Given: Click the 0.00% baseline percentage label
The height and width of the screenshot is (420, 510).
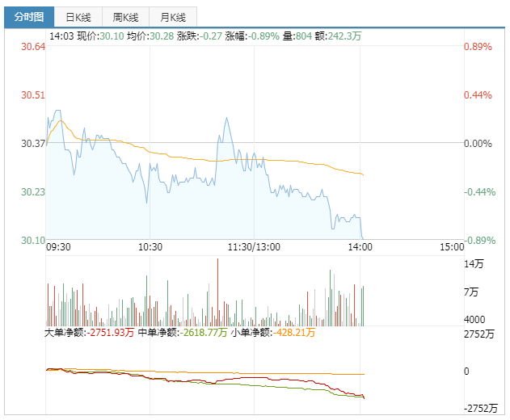Looking at the screenshot, I should click(477, 144).
